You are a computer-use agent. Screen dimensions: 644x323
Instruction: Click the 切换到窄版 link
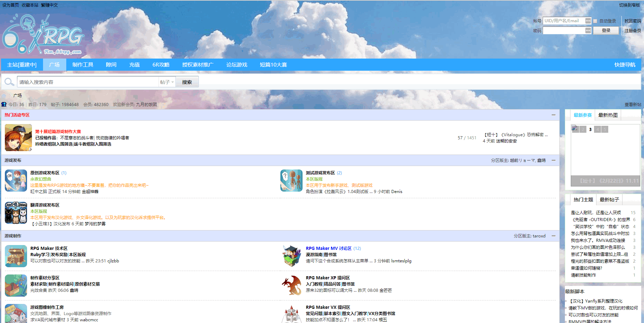click(629, 5)
